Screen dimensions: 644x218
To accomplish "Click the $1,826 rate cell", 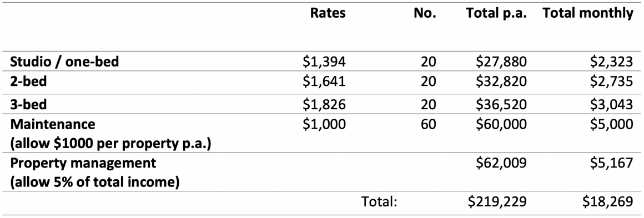I will click(324, 104).
